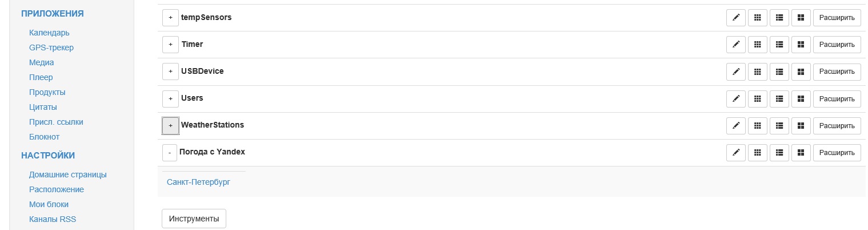The image size is (868, 230).
Task: Open the Санкт-Петербург object link
Action: [x=198, y=182]
